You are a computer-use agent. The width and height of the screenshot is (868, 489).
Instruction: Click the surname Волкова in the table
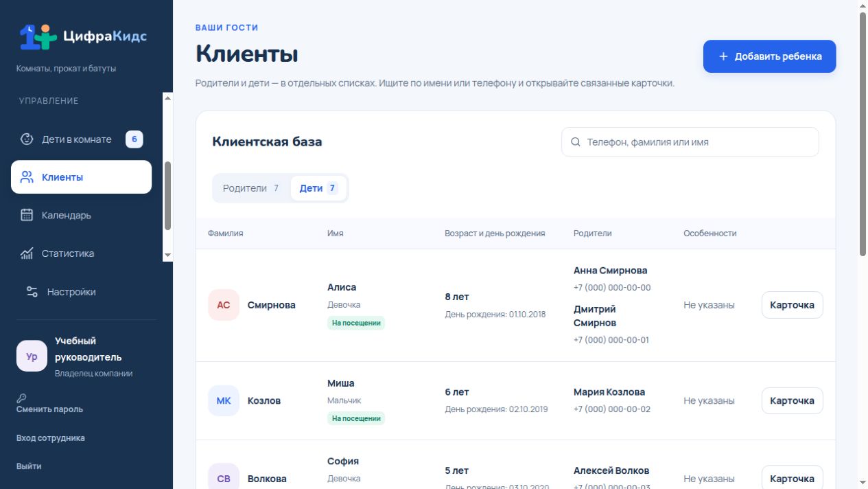(x=267, y=479)
